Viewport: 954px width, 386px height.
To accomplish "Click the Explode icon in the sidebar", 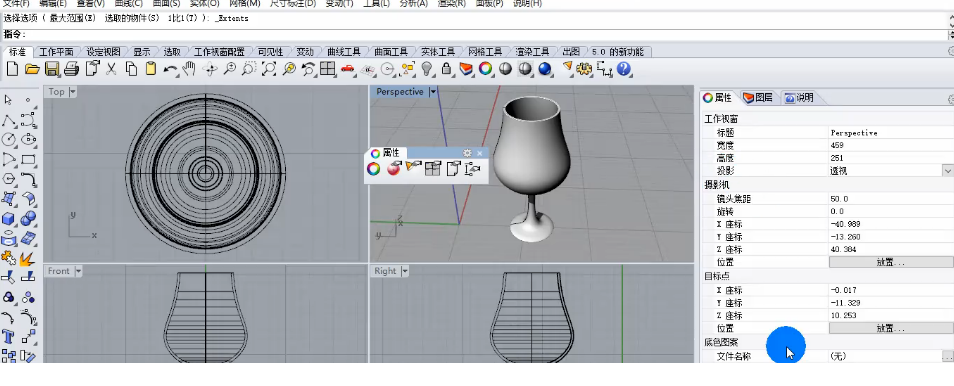I will [x=28, y=258].
